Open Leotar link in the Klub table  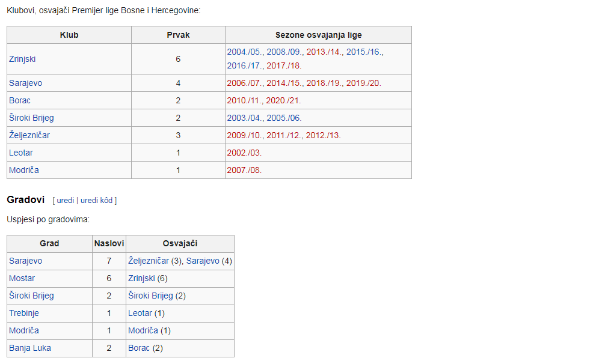(21, 153)
